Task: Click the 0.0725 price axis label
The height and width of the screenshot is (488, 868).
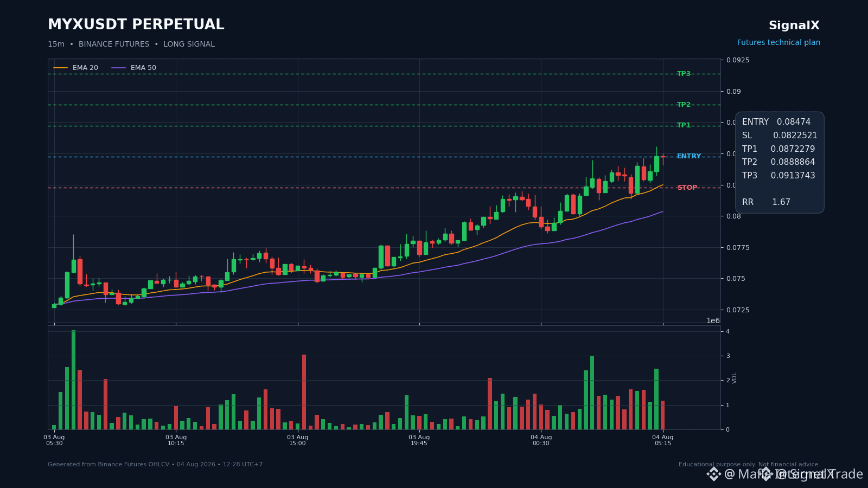Action: pyautogui.click(x=738, y=310)
